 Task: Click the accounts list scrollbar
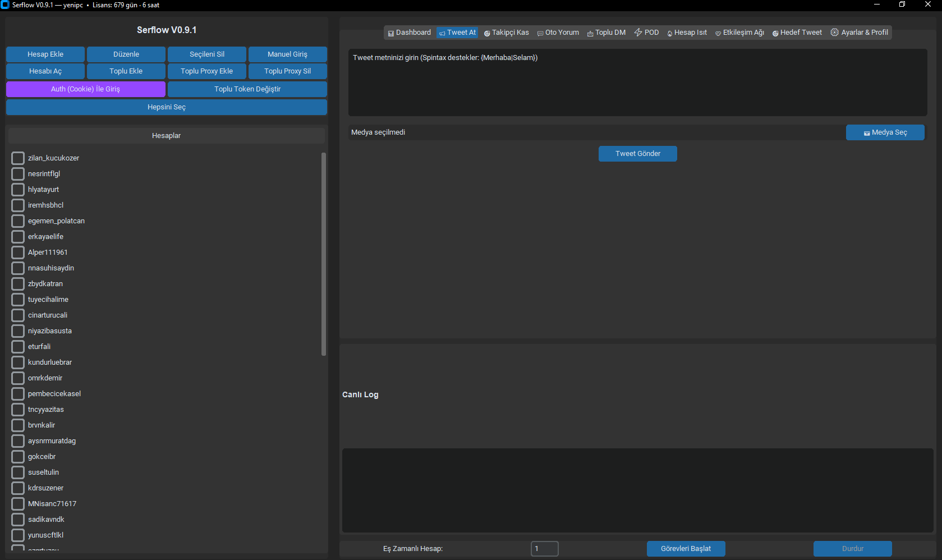pos(324,254)
